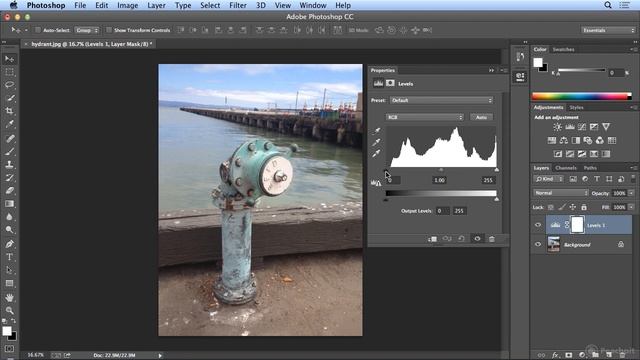Open the Masks view in Properties panel
This screenshot has width=640, height=360.
(390, 83)
